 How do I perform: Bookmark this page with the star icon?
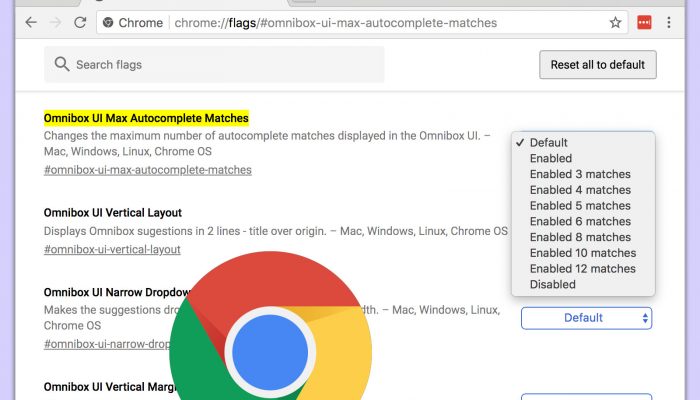point(616,22)
